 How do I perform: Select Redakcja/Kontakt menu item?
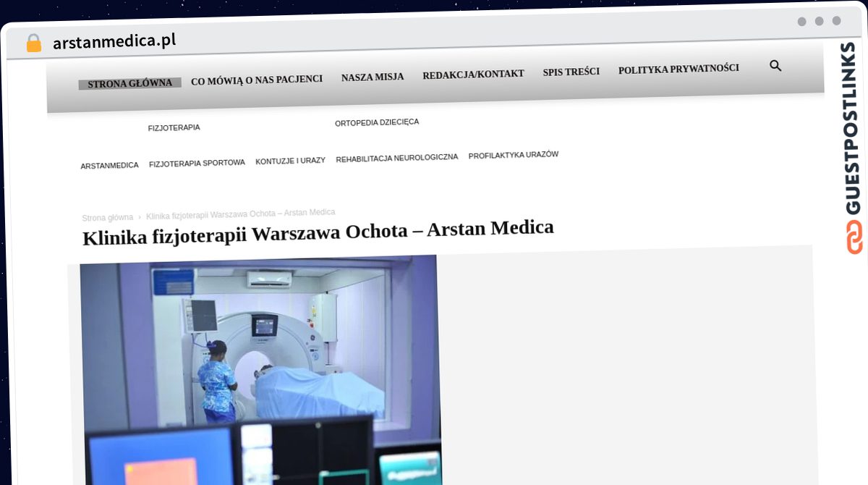tap(473, 74)
